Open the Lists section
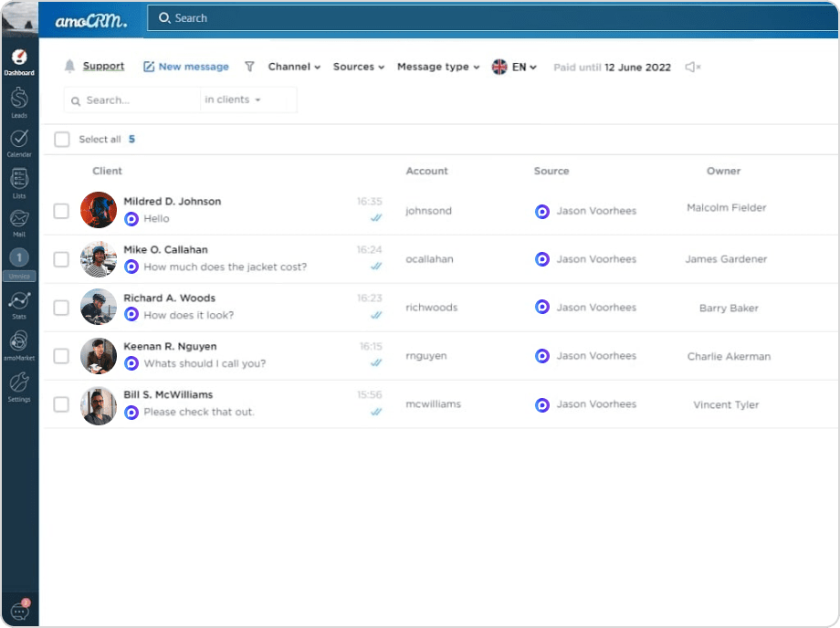 (19, 181)
